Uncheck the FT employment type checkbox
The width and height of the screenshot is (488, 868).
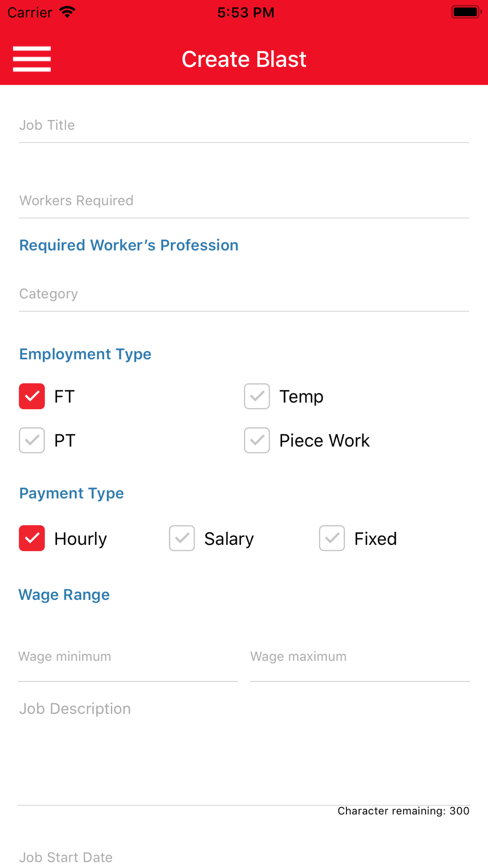click(32, 396)
